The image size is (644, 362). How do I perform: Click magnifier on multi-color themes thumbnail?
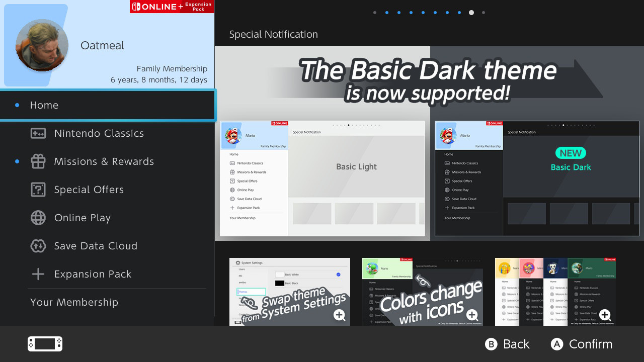[605, 315]
